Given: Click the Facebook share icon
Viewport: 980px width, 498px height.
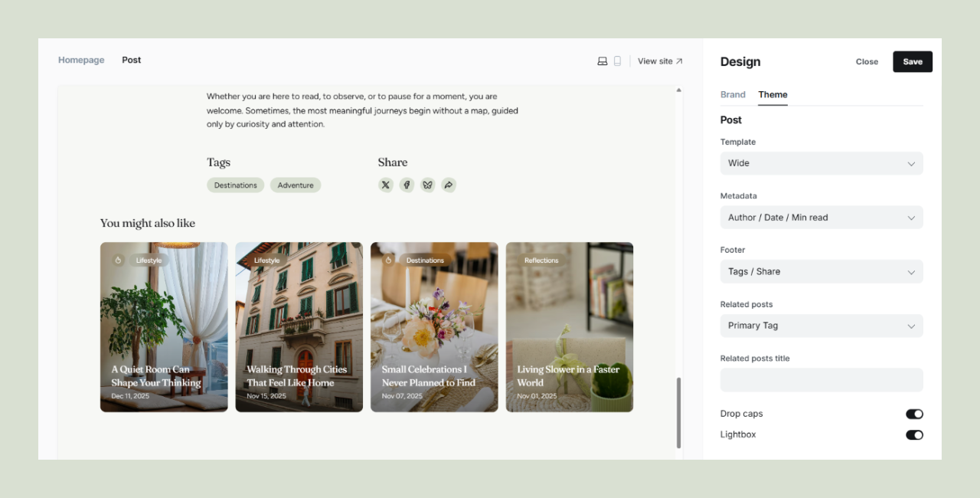Looking at the screenshot, I should [407, 185].
